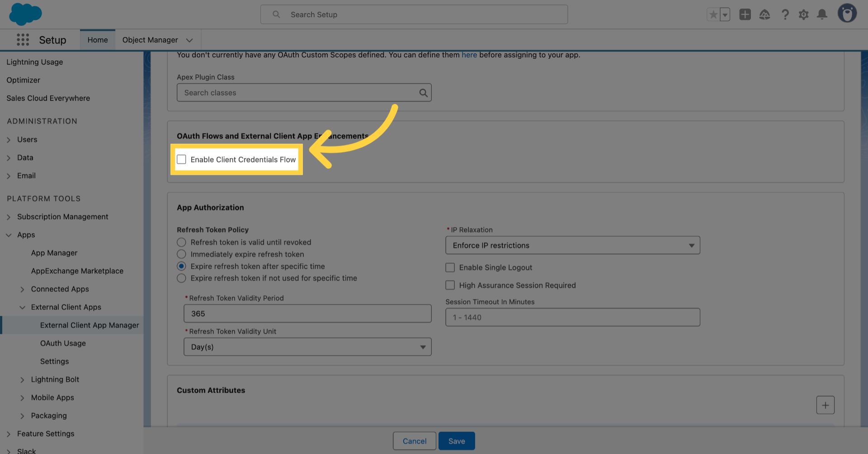
Task: Save the app authorization settings
Action: (457, 440)
